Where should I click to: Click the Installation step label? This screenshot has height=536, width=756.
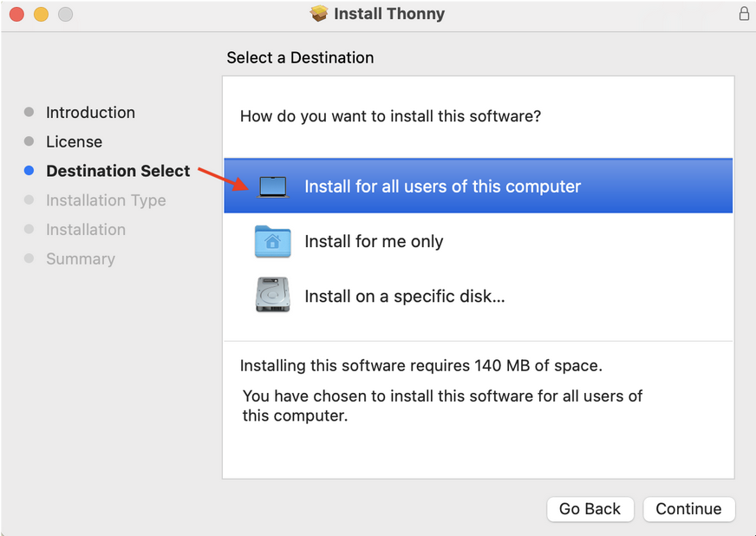pyautogui.click(x=86, y=230)
